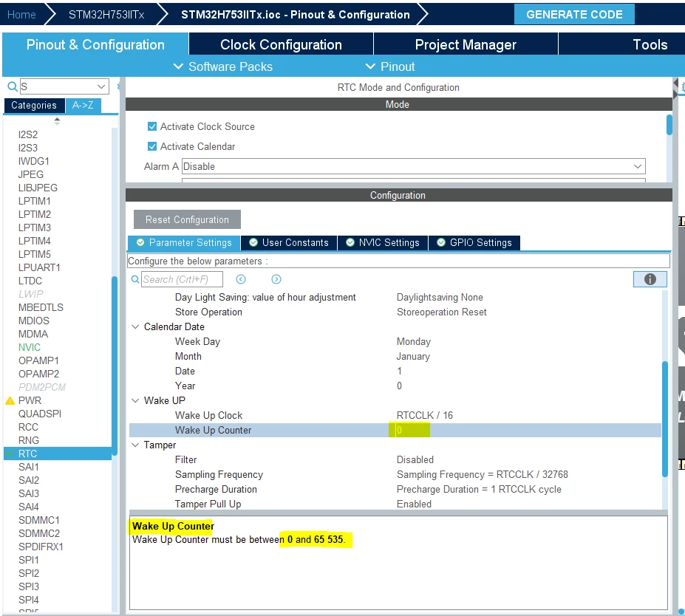Viewport: 685px width, 616px height.
Task: Select RNG in the peripheral list
Action: [x=29, y=440]
